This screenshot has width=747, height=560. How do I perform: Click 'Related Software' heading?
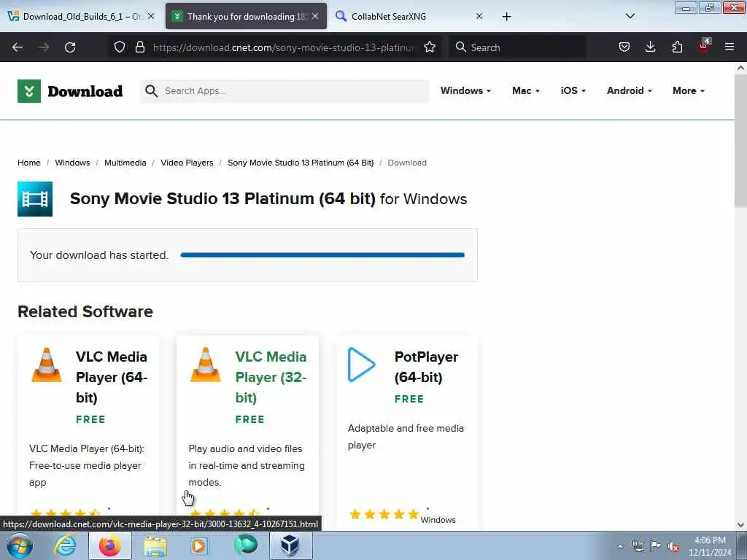[85, 311]
